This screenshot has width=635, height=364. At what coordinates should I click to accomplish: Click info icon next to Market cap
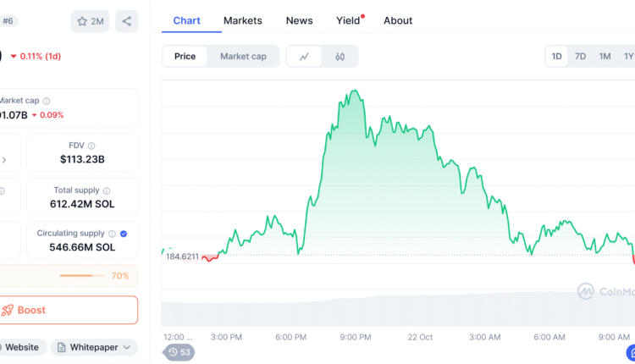[x=47, y=101]
